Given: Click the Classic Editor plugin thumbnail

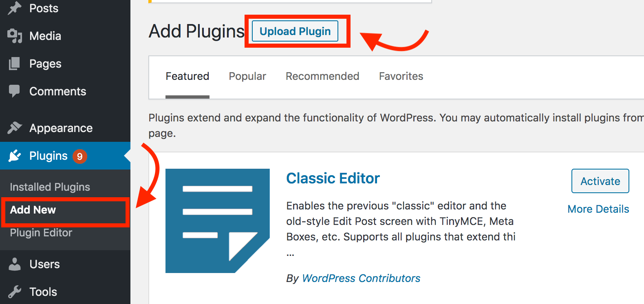Looking at the screenshot, I should pos(218,221).
